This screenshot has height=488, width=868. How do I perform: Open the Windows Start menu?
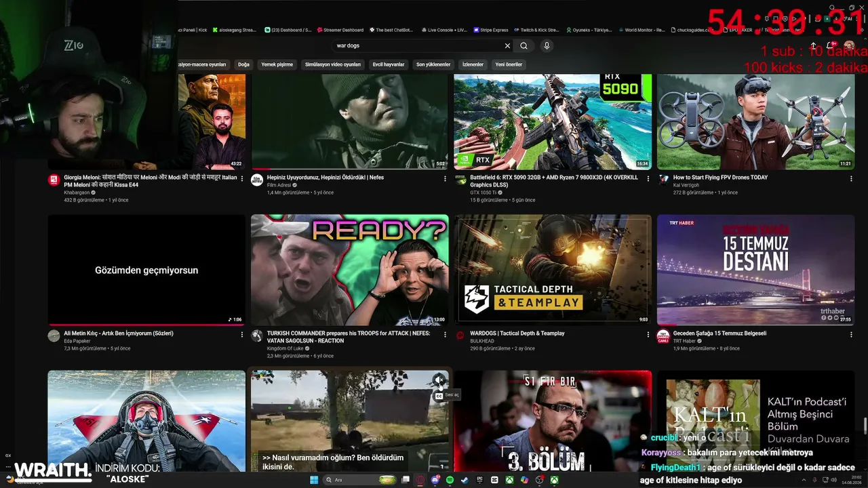point(314,480)
